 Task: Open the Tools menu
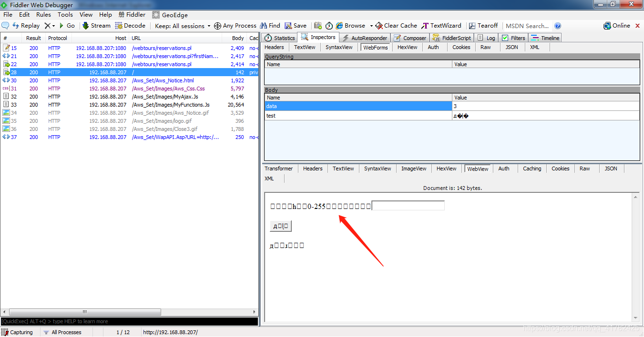point(65,15)
